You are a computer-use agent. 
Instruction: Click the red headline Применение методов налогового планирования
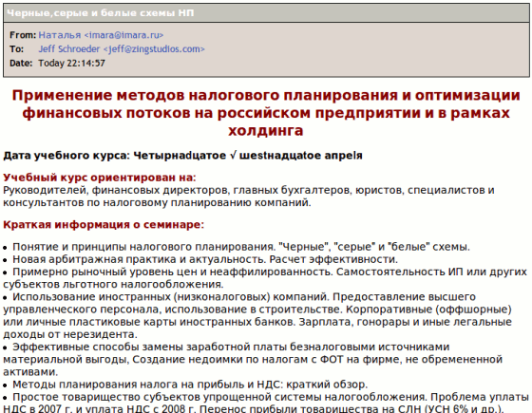[266, 113]
